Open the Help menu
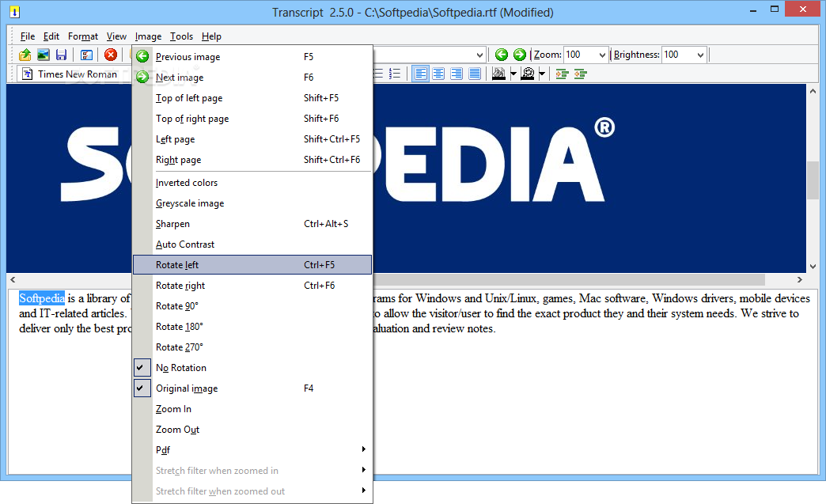 coord(211,36)
